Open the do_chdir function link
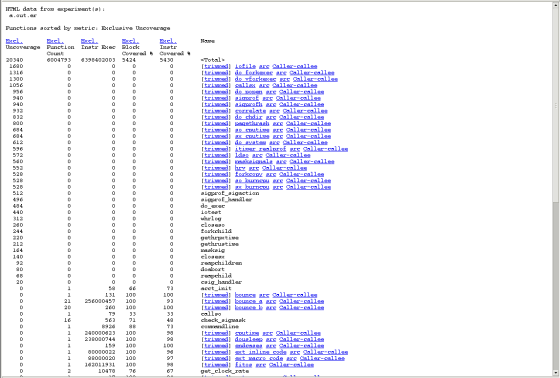This screenshot has height=378, width=560. [249, 117]
